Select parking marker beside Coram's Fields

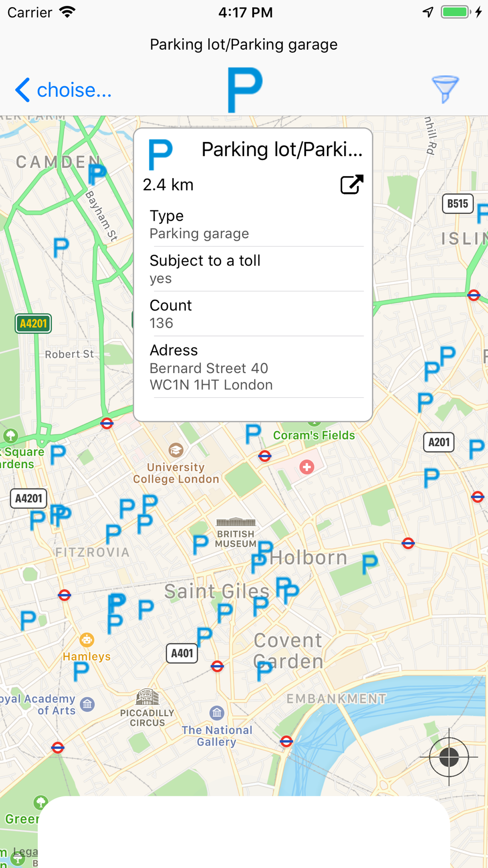click(x=253, y=434)
